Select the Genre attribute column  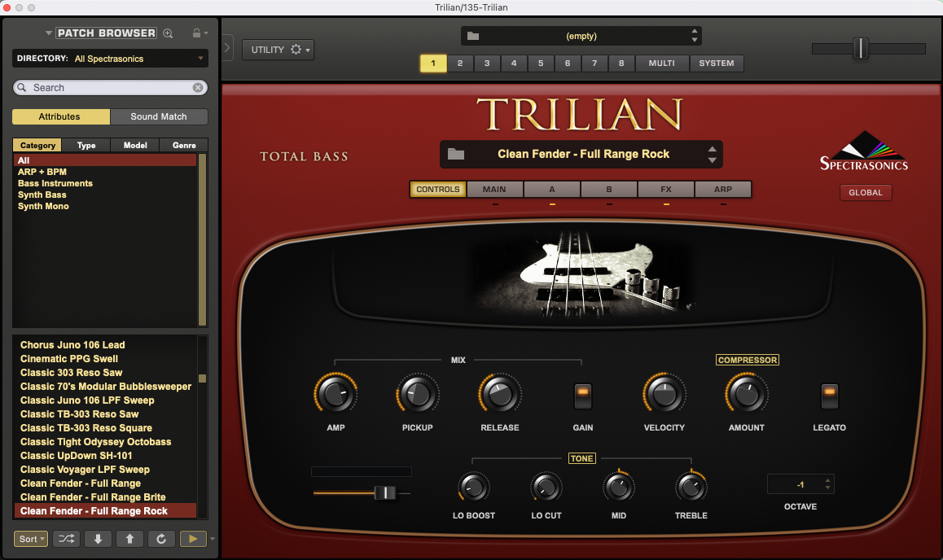184,146
